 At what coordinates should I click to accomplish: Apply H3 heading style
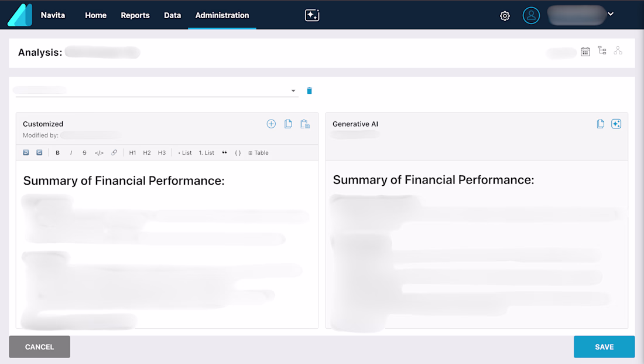162,152
